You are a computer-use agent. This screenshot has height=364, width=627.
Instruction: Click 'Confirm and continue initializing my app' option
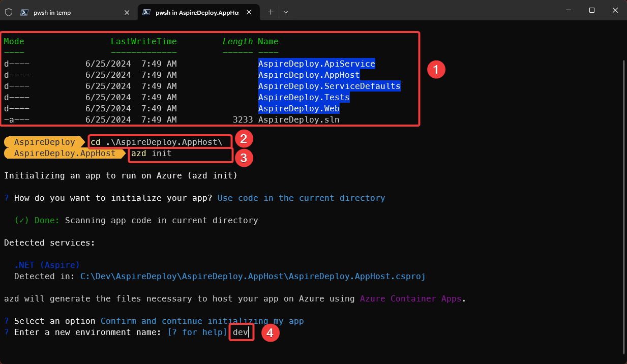(202, 321)
